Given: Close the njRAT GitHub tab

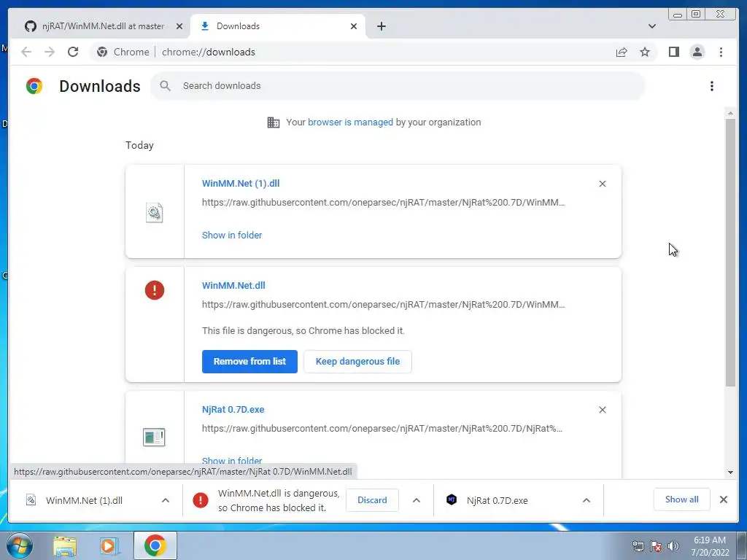Looking at the screenshot, I should click(x=179, y=27).
